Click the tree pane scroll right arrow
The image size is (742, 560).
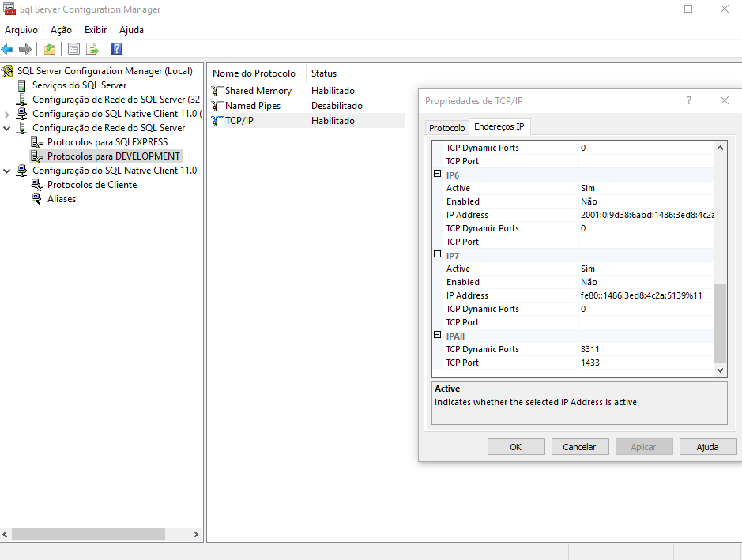[x=195, y=534]
